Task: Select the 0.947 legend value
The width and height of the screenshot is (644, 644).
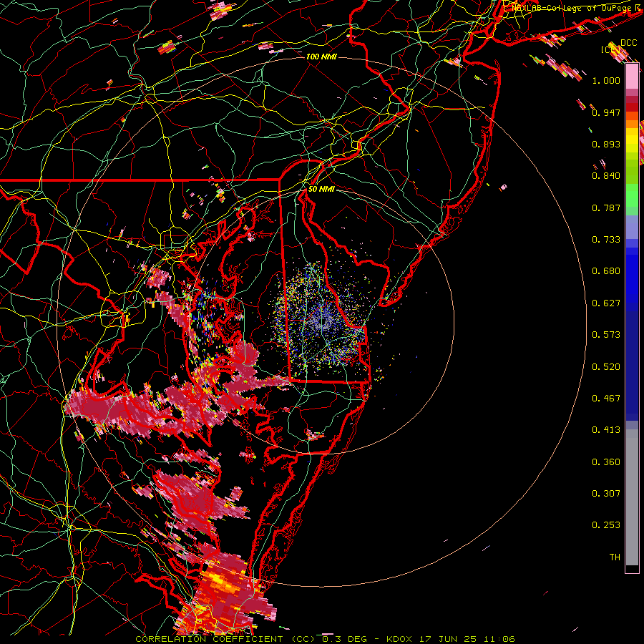Action: (x=606, y=112)
